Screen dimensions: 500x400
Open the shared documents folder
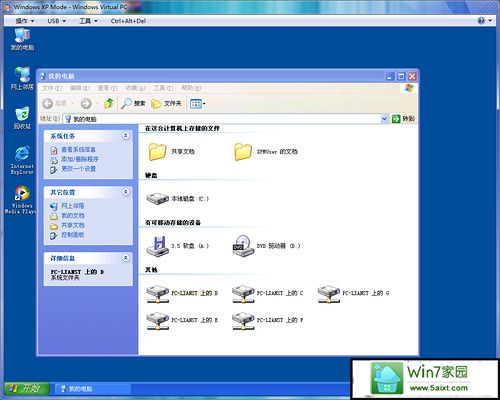click(x=171, y=152)
